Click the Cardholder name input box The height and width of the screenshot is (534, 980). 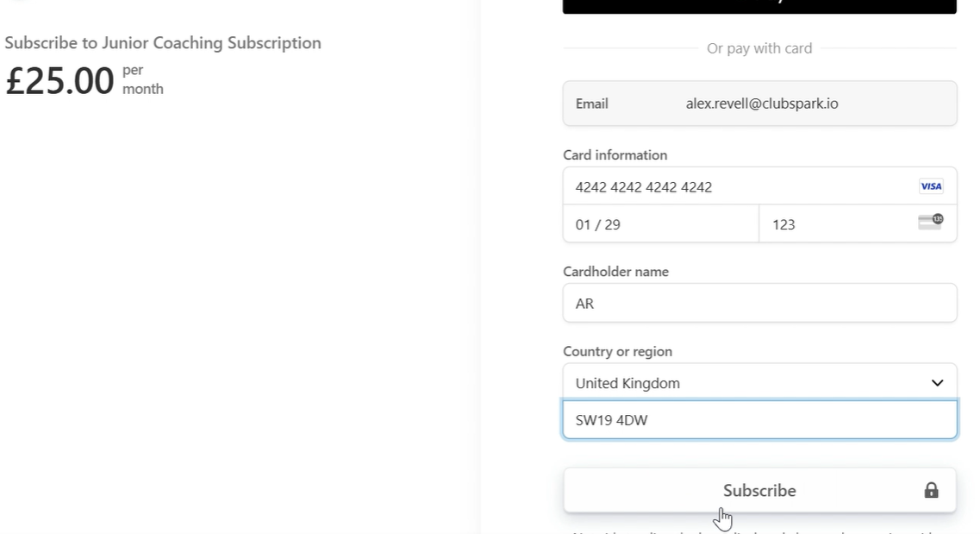758,304
